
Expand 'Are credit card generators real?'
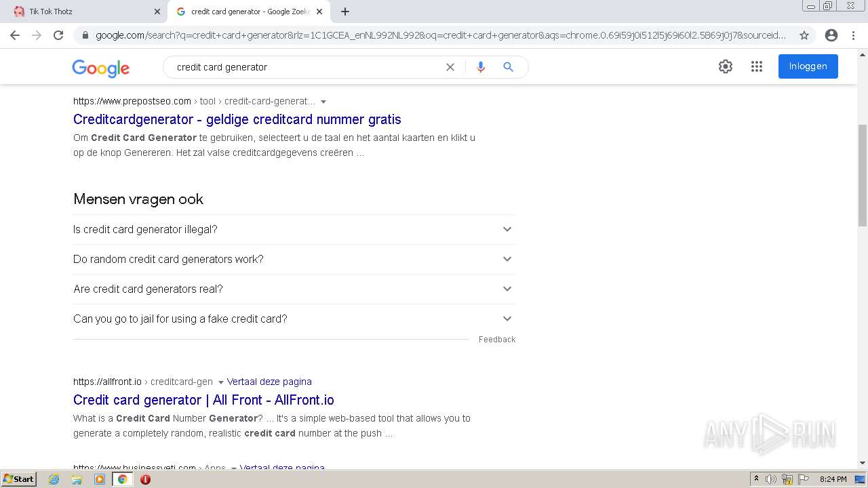pyautogui.click(x=294, y=289)
